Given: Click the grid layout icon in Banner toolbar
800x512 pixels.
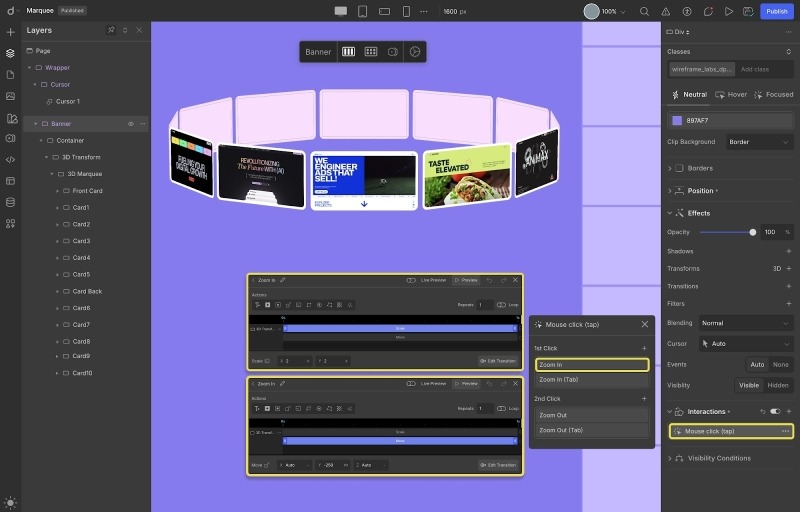Looking at the screenshot, I should pyautogui.click(x=370, y=52).
